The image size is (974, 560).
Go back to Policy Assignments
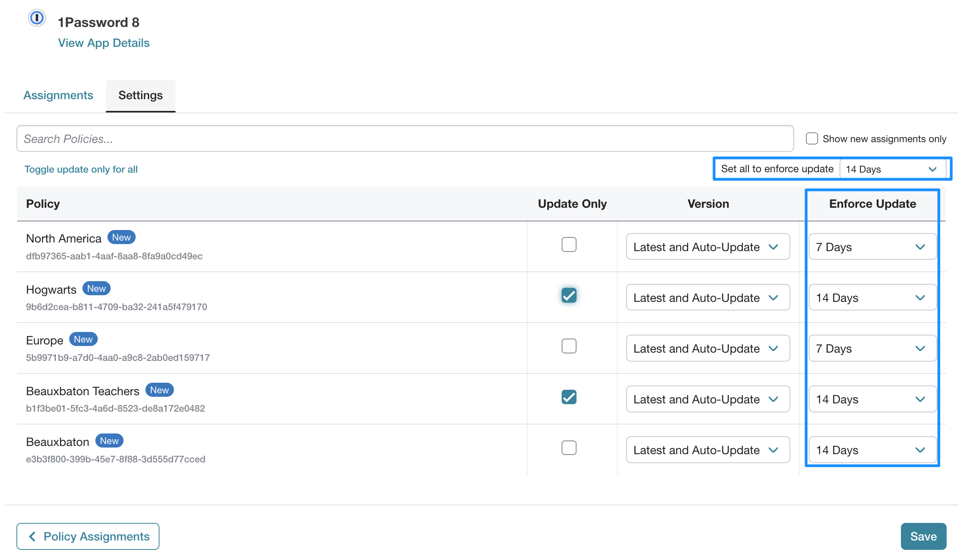point(88,536)
